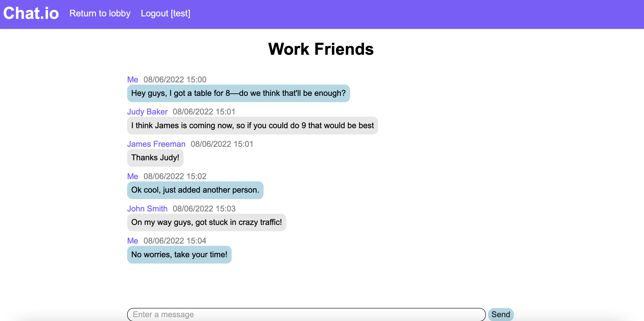Click John Smith's name

point(147,208)
